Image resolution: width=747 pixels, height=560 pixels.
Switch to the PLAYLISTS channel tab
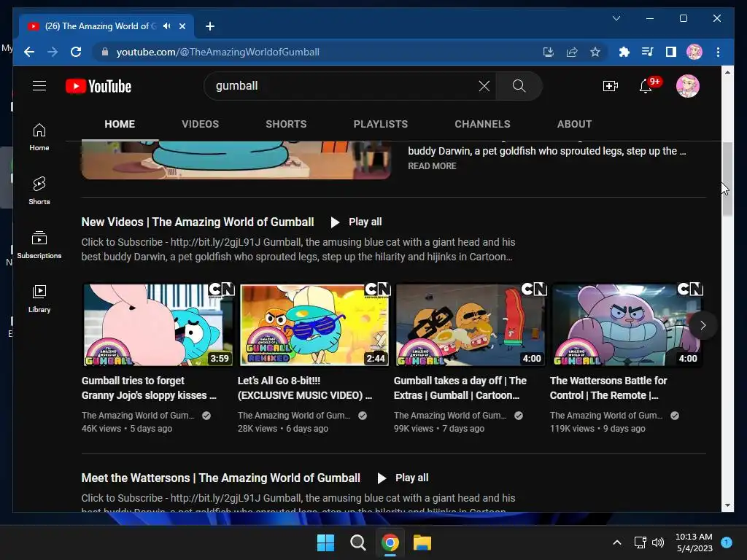pos(381,124)
